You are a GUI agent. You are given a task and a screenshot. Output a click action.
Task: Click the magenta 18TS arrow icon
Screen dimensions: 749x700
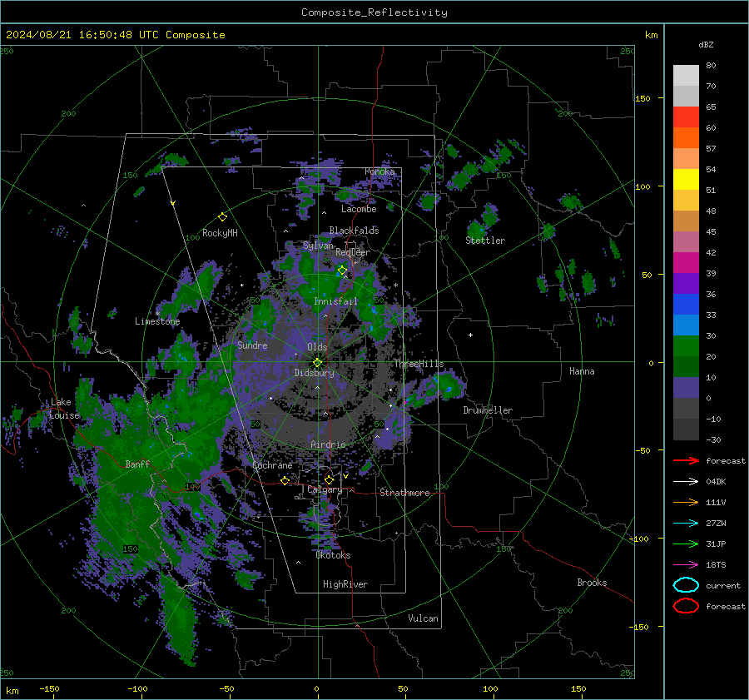coord(686,565)
